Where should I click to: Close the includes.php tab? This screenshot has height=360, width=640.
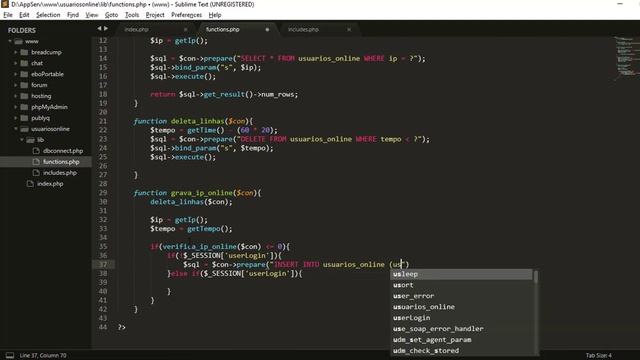tap(349, 29)
